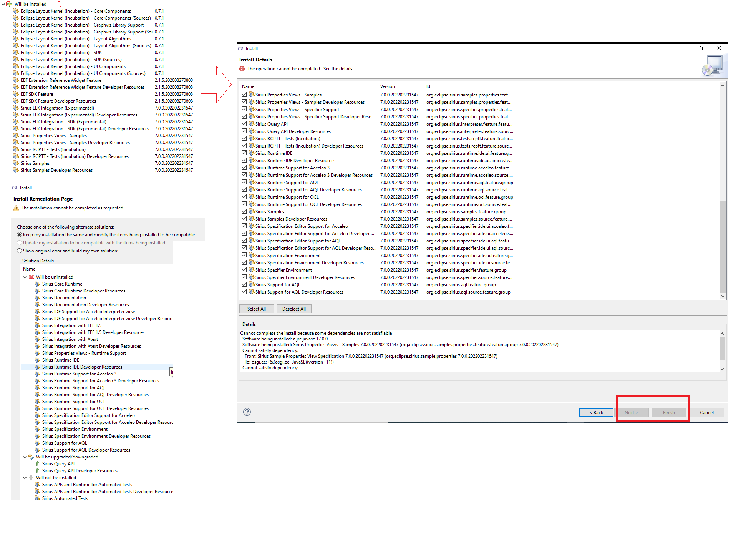Select Sirius APIs and Runtime for Automated Tests
This screenshot has height=538, width=756.
tap(87, 485)
